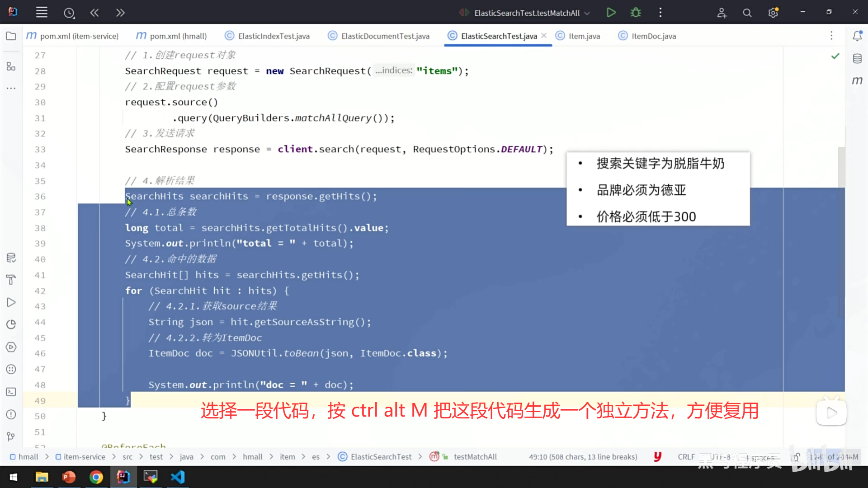Open the main hamburger menu
The height and width of the screenshot is (488, 868).
coord(42,13)
